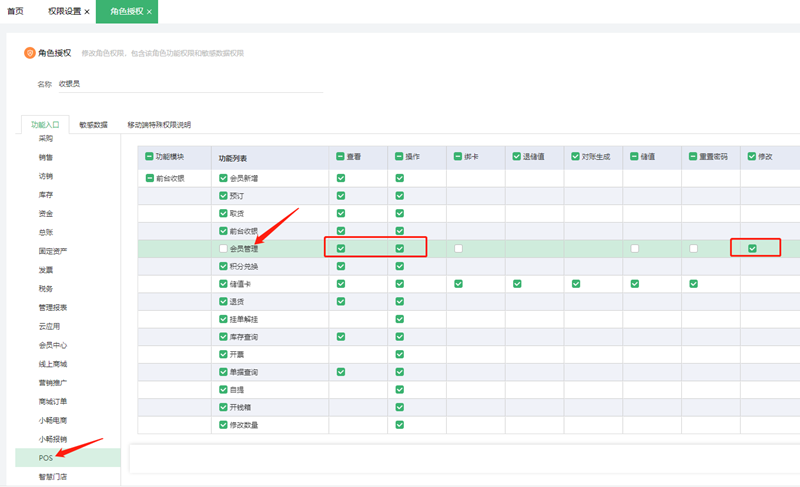800x487 pixels.
Task: Uncheck the 储值卡 function checkbox
Action: [223, 284]
